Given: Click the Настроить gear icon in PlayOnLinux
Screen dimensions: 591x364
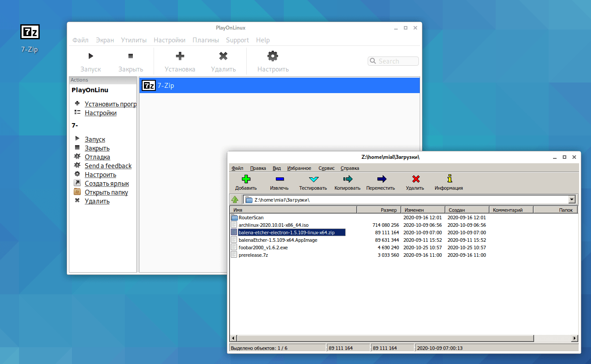Looking at the screenshot, I should (272, 56).
